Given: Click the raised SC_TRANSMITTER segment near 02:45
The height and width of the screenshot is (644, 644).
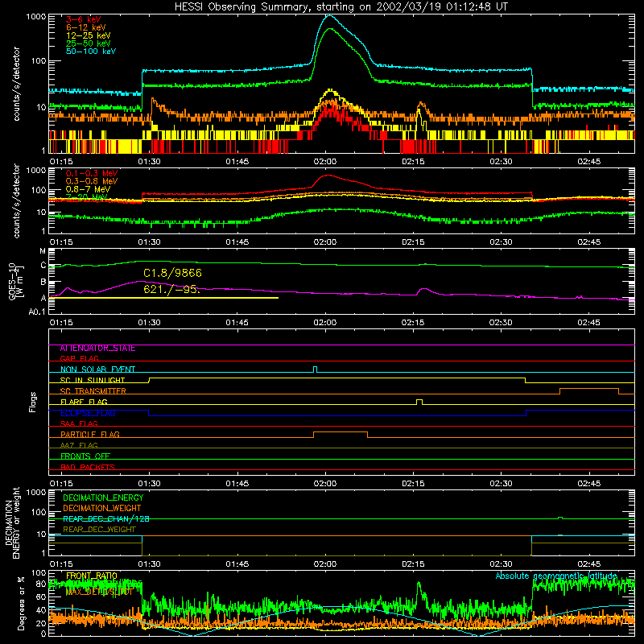Looking at the screenshot, I should click(x=589, y=390).
